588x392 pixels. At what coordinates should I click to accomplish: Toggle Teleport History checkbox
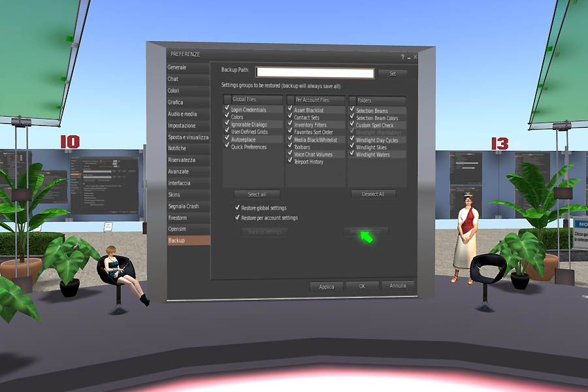(x=290, y=161)
